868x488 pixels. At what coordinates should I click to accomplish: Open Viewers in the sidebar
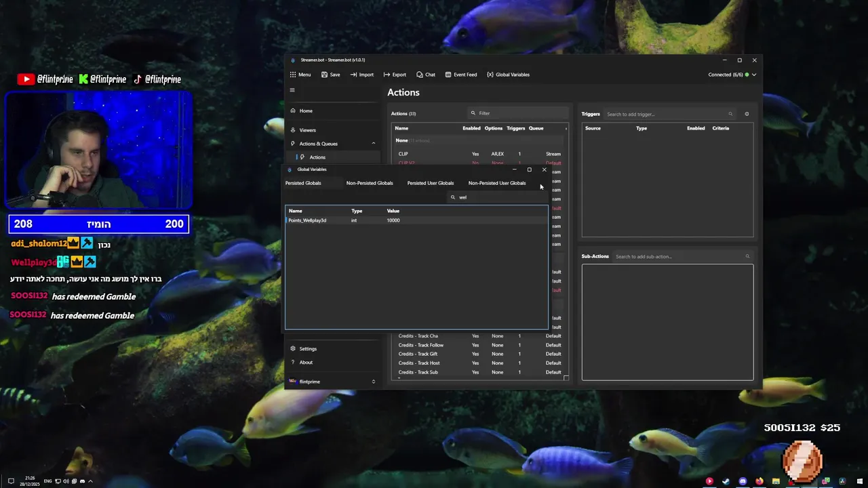tap(332, 130)
